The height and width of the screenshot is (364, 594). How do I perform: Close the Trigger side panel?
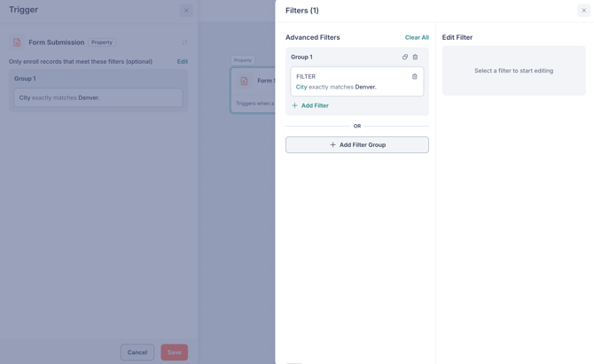[x=186, y=11]
